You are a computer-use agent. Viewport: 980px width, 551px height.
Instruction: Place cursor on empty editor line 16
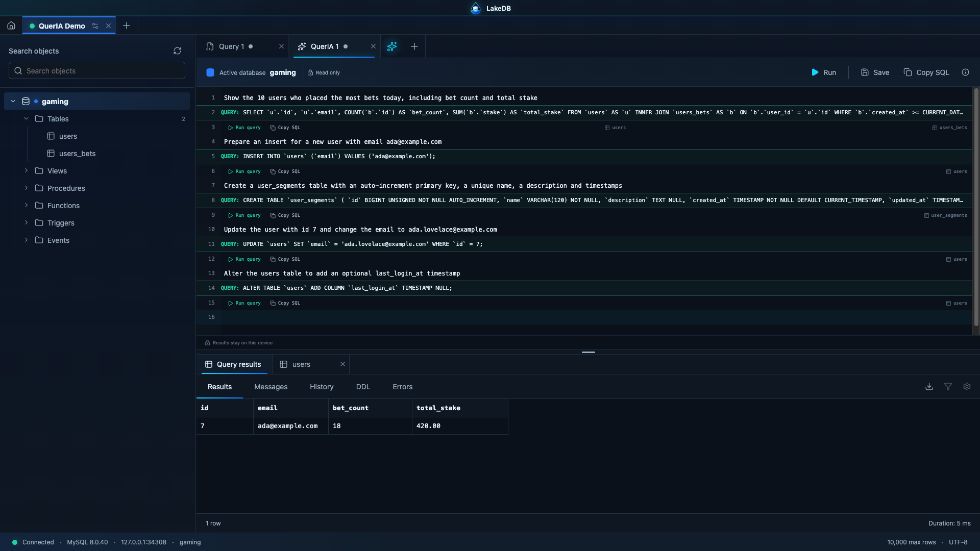tap(596, 317)
